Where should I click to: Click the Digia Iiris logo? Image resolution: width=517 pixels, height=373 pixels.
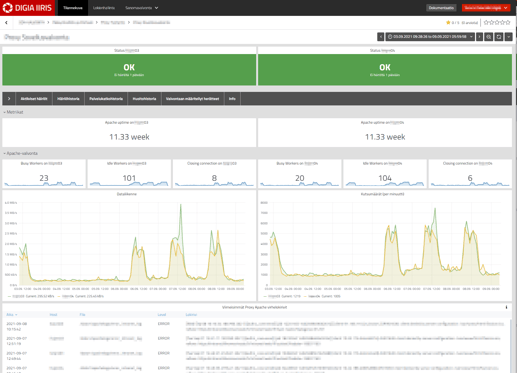[27, 8]
